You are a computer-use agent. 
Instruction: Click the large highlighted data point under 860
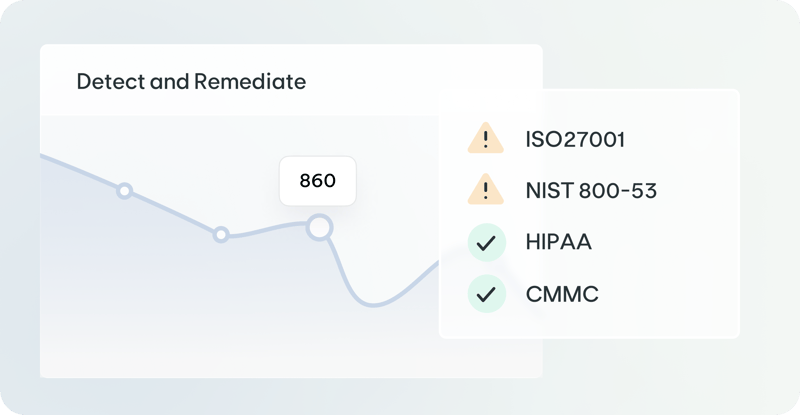[319, 227]
